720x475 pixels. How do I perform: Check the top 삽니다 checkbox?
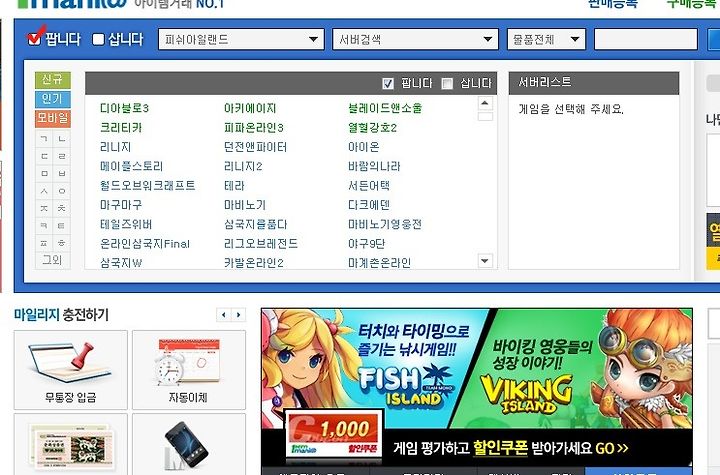[x=98, y=40]
